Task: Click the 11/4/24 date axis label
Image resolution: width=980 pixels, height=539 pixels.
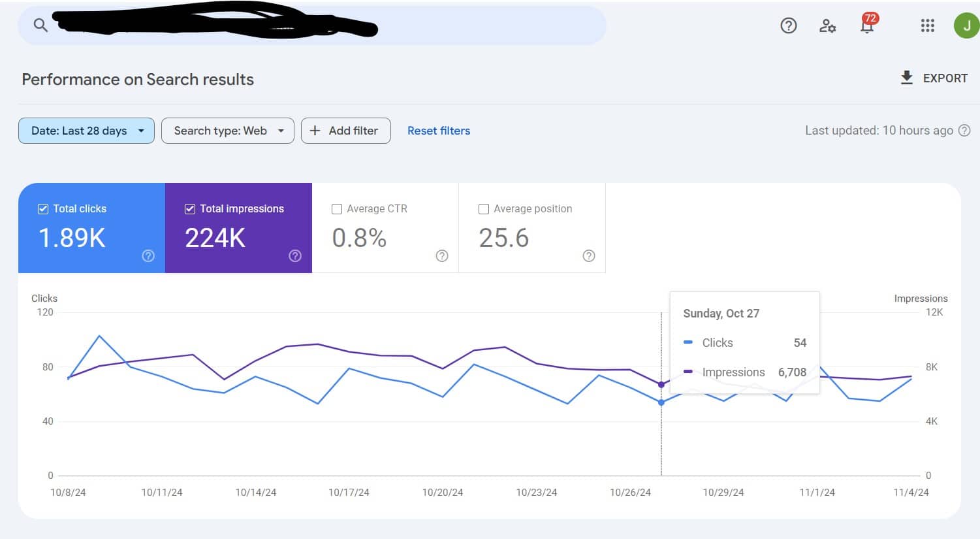Action: (x=911, y=493)
